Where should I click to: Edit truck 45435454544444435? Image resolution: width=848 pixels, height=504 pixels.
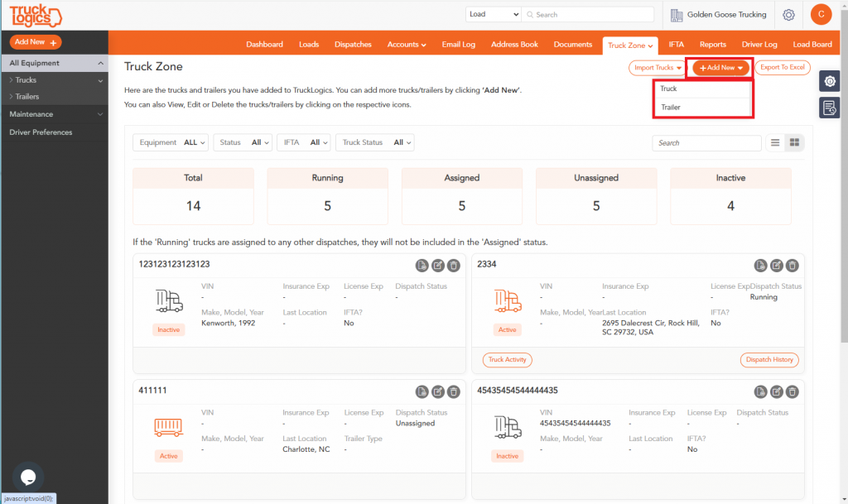pyautogui.click(x=776, y=391)
